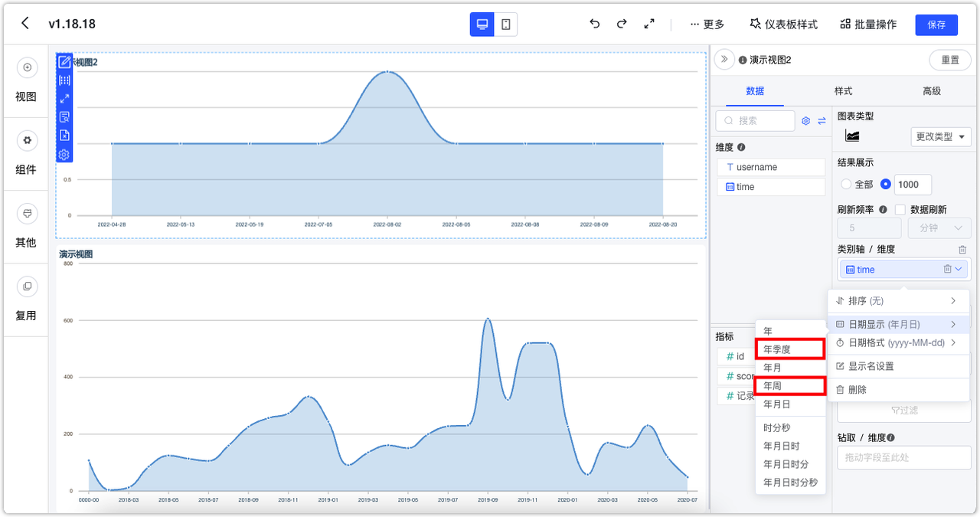This screenshot has width=980, height=517.
Task: Click the gear icon on chart toolbar
Action: coord(64,154)
